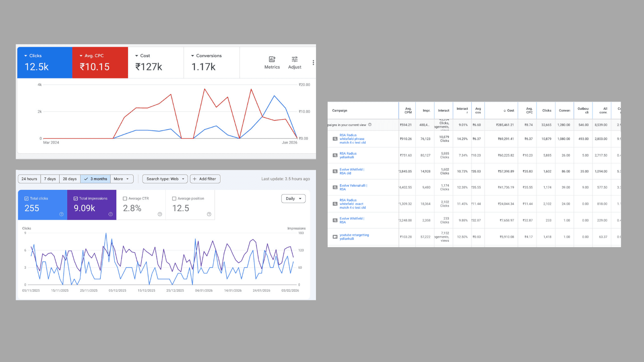Click the cost value ₹5,910.08
The height and width of the screenshot is (362, 644).
click(x=507, y=237)
